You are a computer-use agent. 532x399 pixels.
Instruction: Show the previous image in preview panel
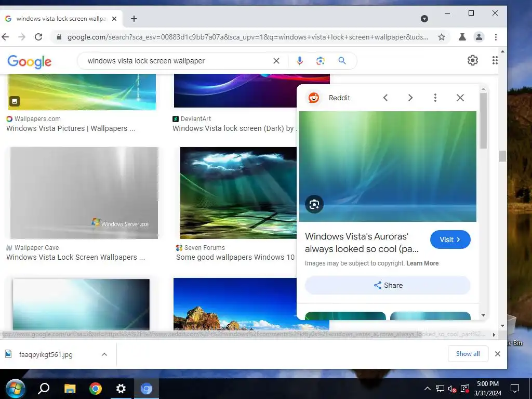385,98
